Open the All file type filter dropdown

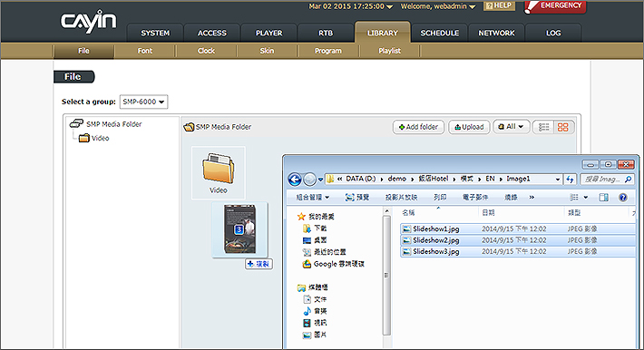pyautogui.click(x=511, y=127)
